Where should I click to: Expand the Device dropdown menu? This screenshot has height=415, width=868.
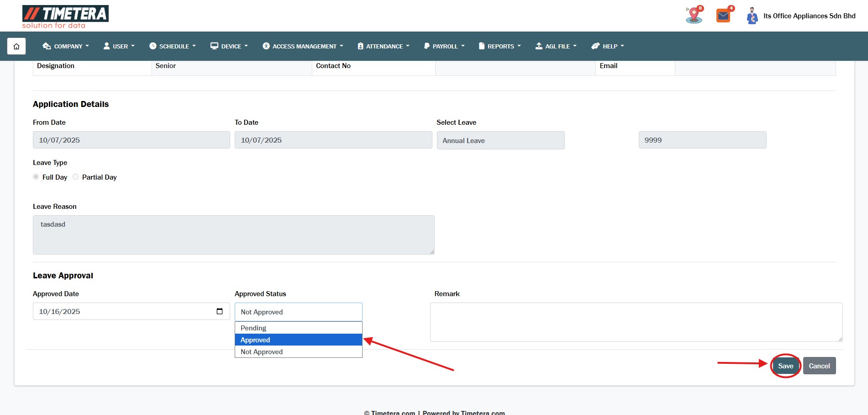tap(229, 46)
